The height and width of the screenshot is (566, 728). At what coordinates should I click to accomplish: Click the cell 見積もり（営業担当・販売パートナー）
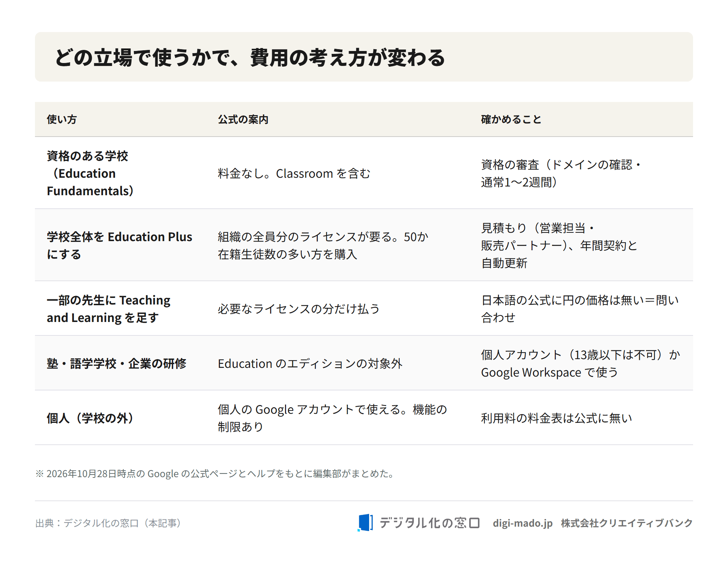(559, 245)
